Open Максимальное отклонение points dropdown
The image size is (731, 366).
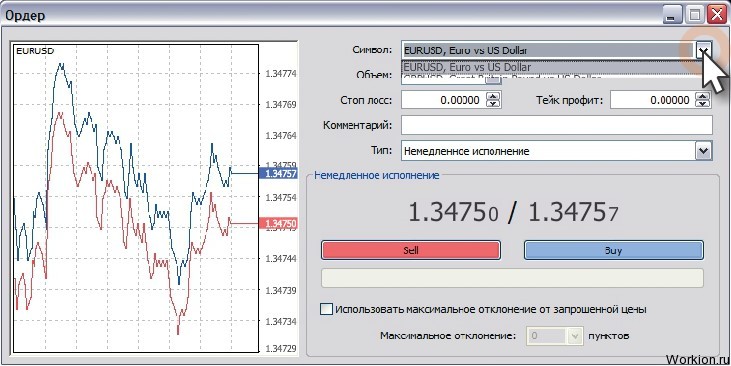(576, 335)
